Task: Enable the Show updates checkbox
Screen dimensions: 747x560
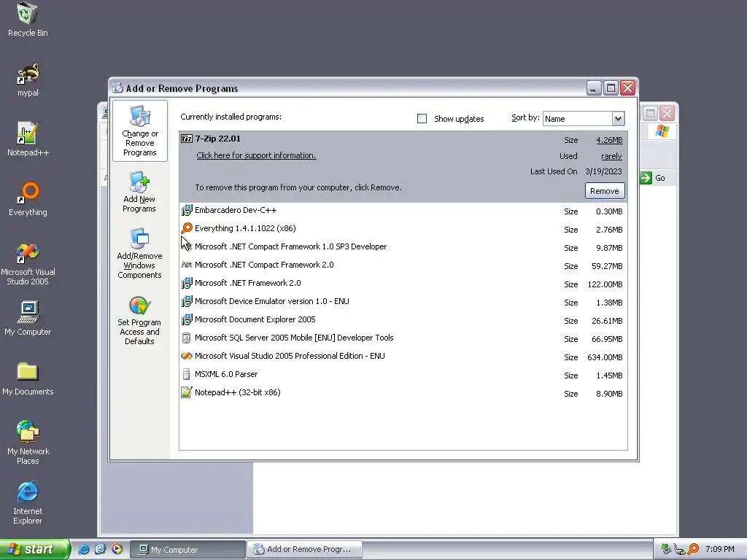Action: coord(422,119)
